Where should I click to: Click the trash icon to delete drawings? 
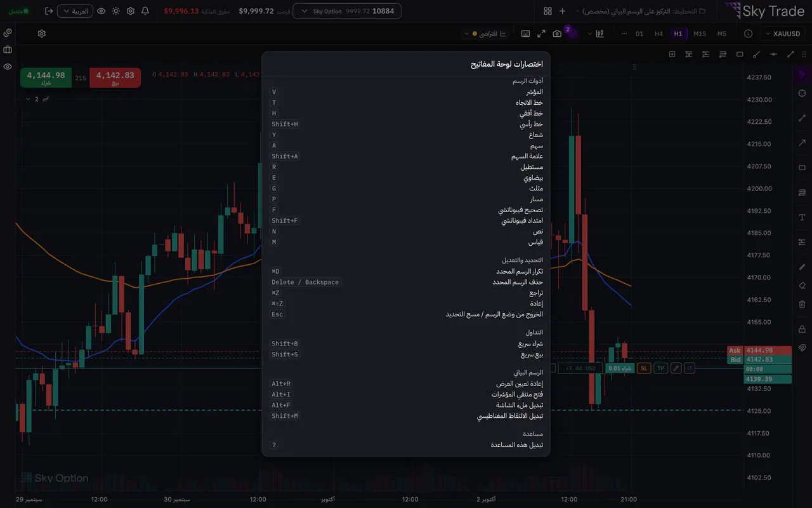coord(802,304)
